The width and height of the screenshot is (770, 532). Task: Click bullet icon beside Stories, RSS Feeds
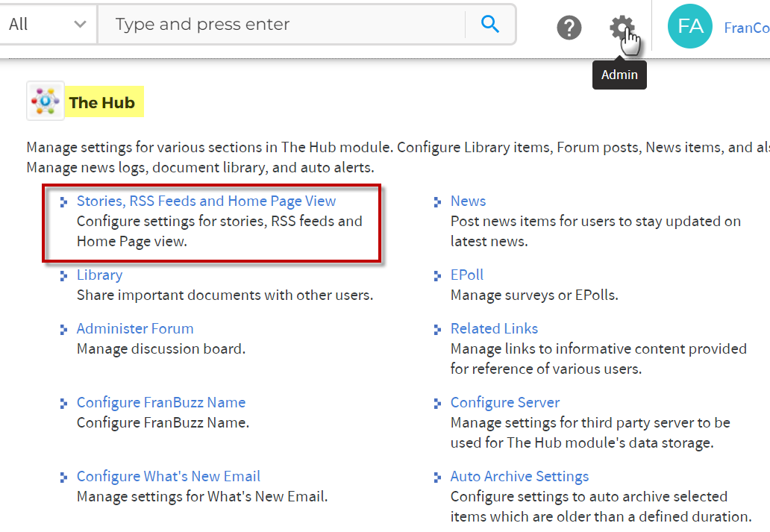(x=63, y=202)
